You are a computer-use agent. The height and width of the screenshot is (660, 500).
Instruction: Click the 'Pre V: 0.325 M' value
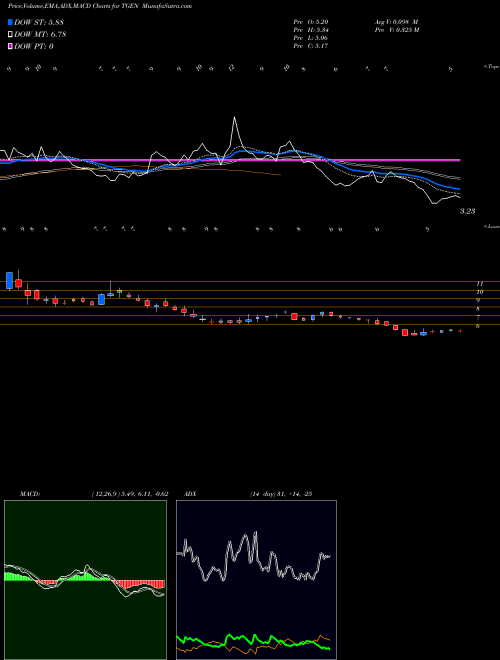pos(396,30)
